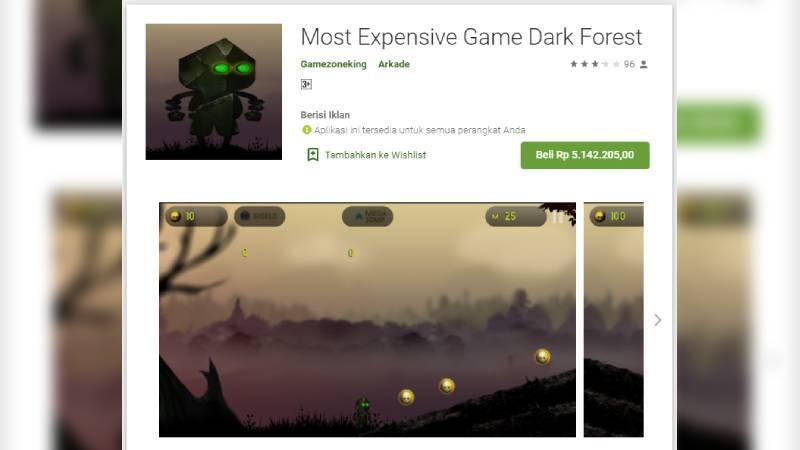Click the 96 ratings count
This screenshot has width=800, height=450.
point(629,64)
